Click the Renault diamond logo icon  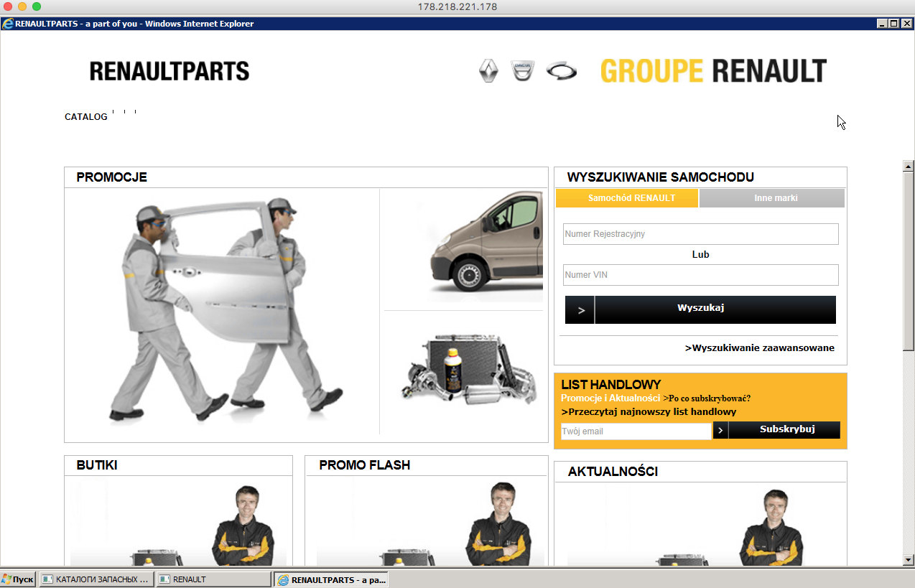[488, 71]
